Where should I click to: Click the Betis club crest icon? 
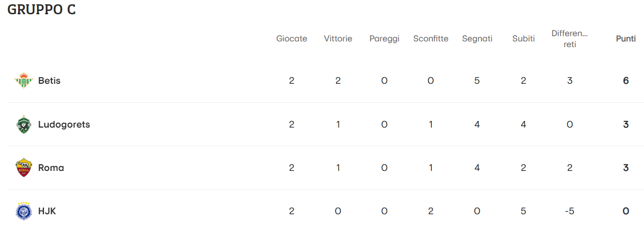coord(23,81)
